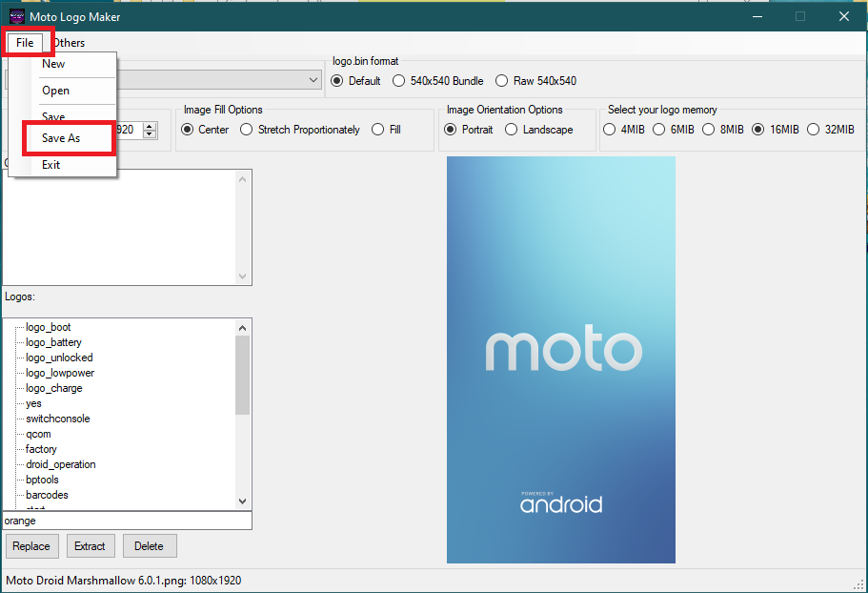Choose Save As from the File menu
The image size is (868, 593).
point(61,138)
